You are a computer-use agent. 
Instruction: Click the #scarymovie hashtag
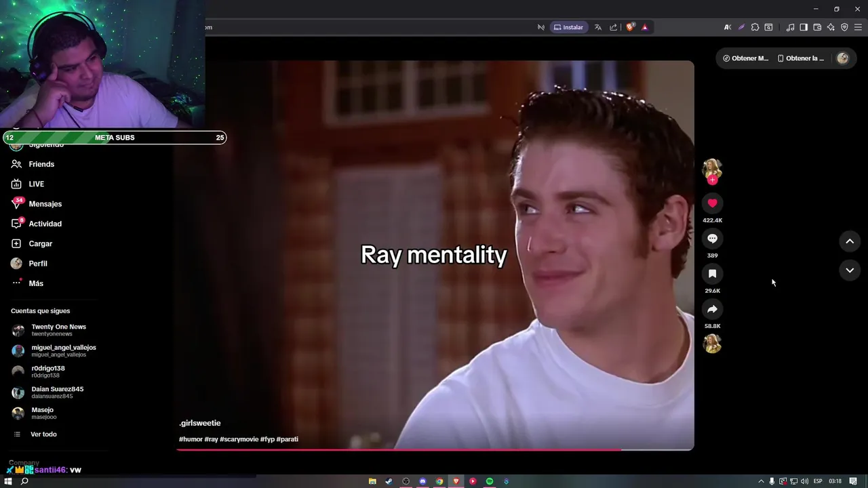239,439
